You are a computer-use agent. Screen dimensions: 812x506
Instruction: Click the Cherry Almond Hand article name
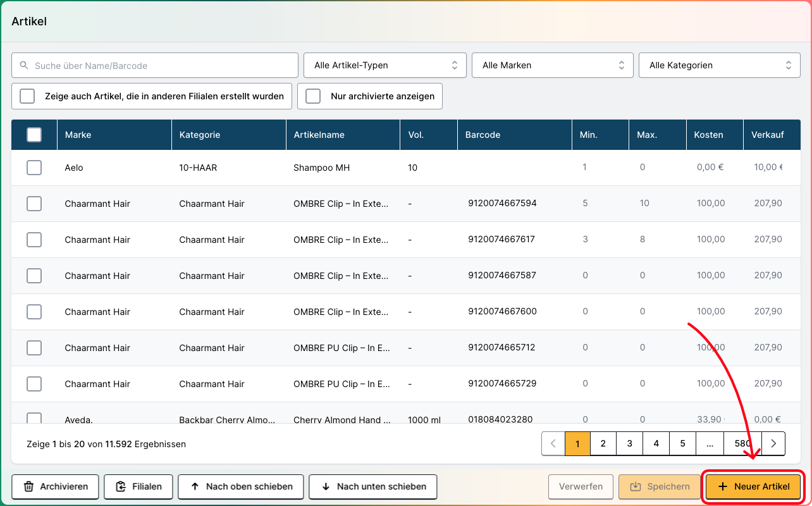341,419
